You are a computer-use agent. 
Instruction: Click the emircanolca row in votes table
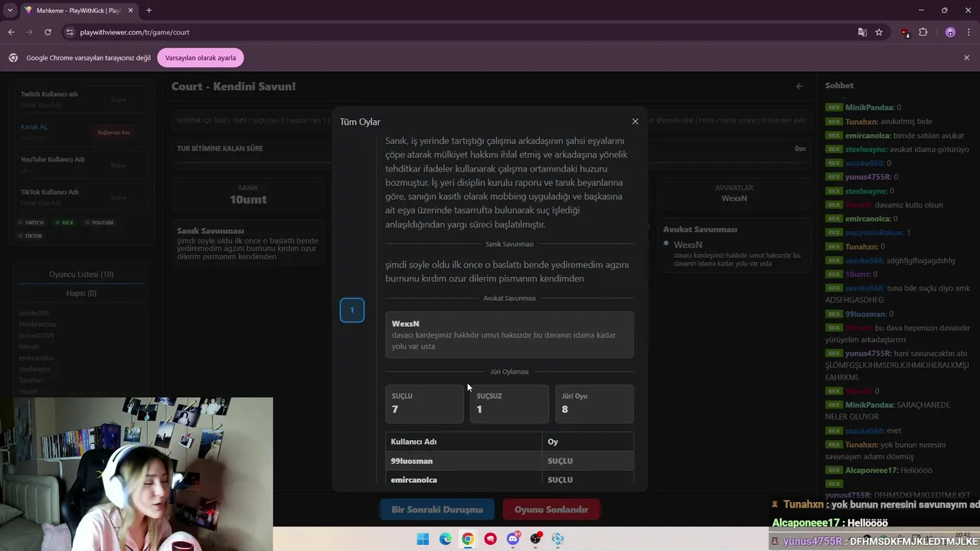[x=510, y=480]
